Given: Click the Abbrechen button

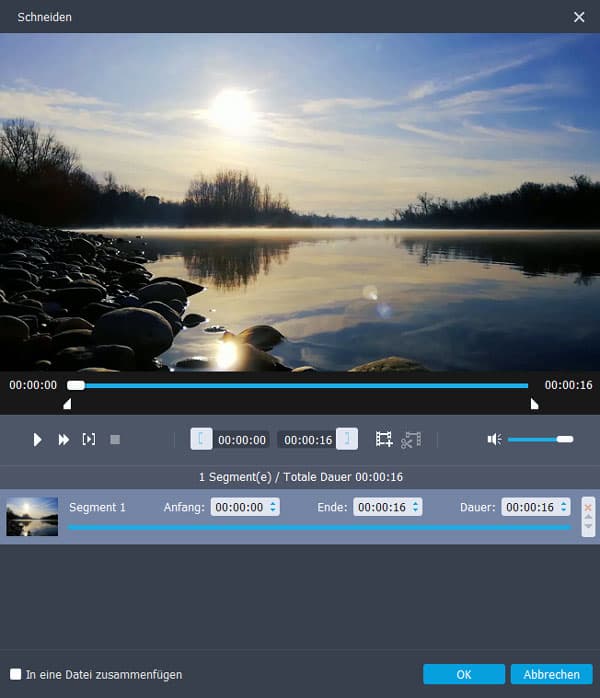Looking at the screenshot, I should (551, 675).
